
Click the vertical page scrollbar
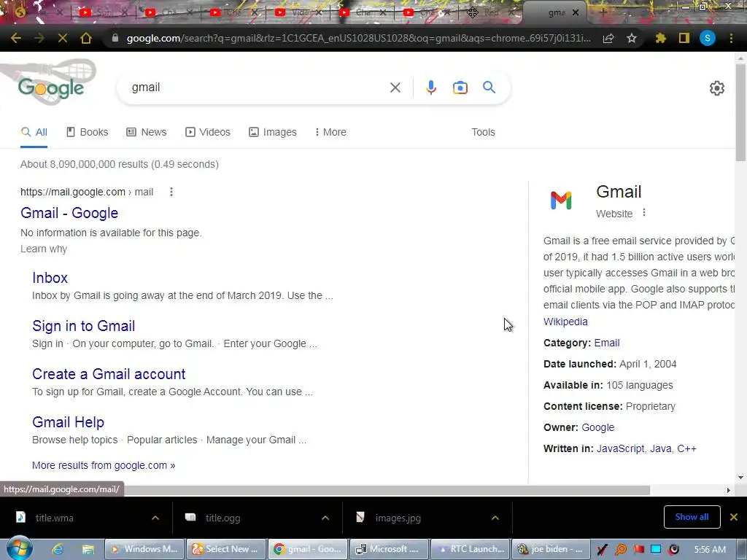click(x=740, y=114)
